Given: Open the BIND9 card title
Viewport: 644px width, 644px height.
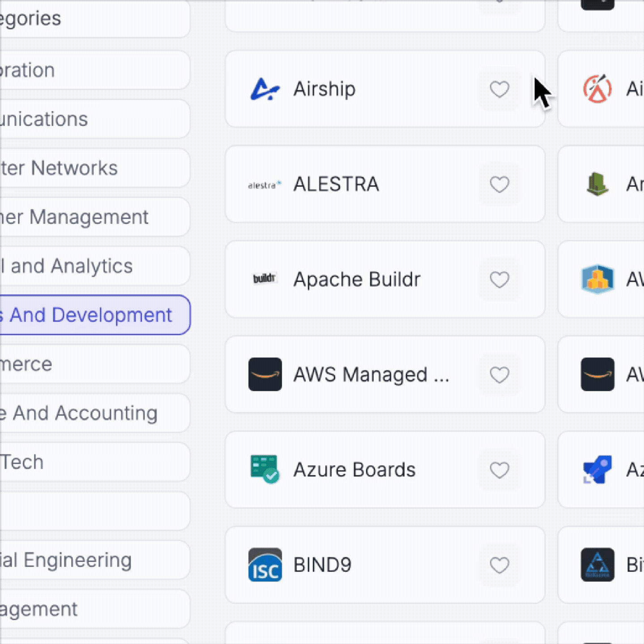Looking at the screenshot, I should [322, 565].
